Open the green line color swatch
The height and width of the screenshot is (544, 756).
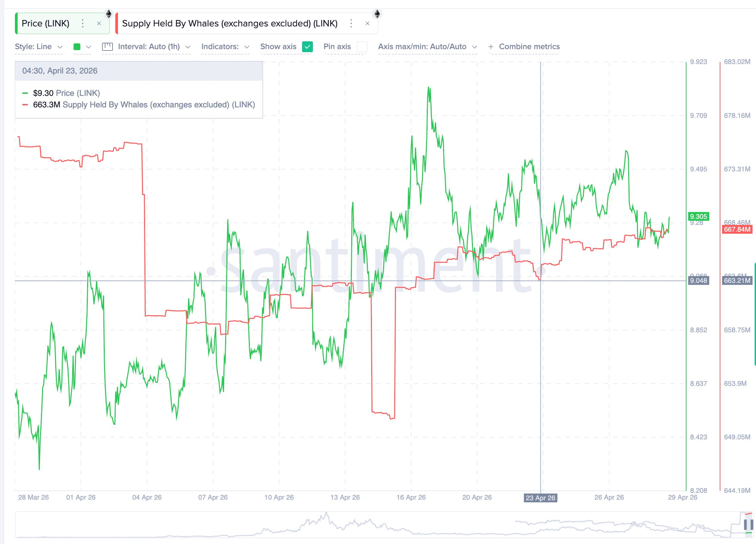tap(77, 47)
